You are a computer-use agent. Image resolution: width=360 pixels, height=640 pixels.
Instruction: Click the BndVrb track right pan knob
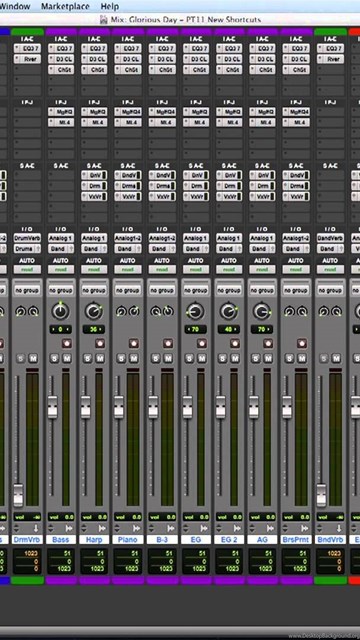[x=337, y=312]
